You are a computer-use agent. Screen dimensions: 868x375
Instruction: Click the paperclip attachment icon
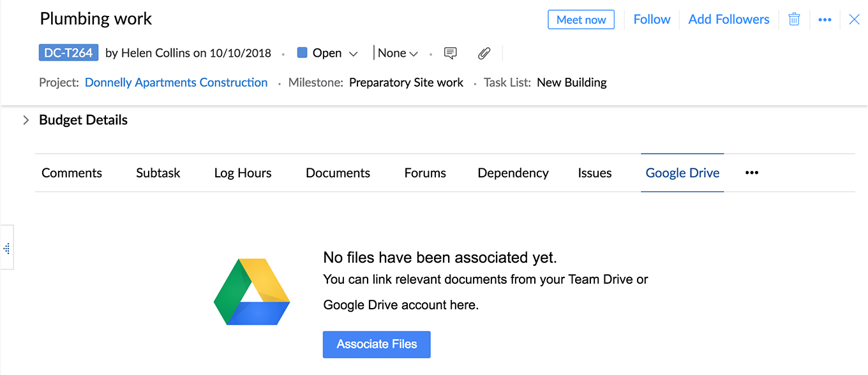tap(484, 54)
